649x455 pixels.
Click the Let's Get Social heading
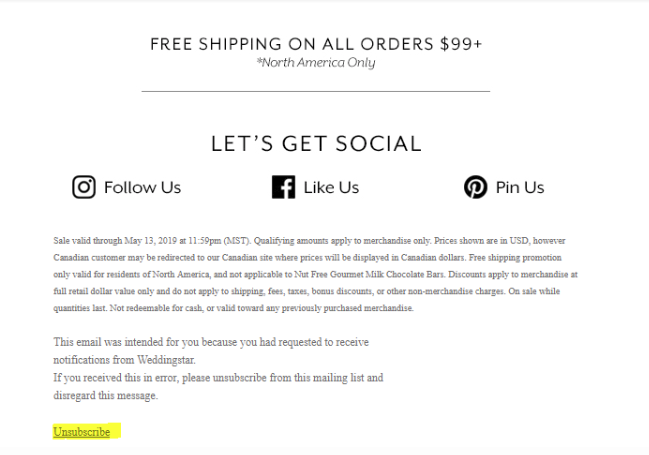[316, 144]
